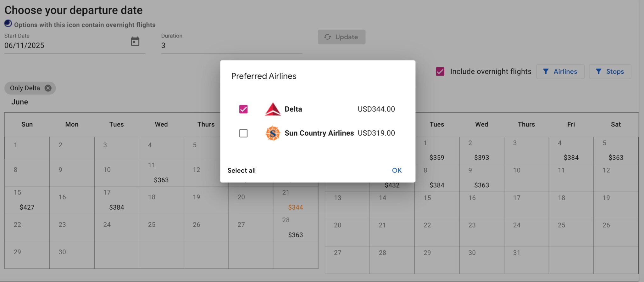This screenshot has width=644, height=282.
Task: Click the refresh icon on the Update button
Action: (x=327, y=37)
